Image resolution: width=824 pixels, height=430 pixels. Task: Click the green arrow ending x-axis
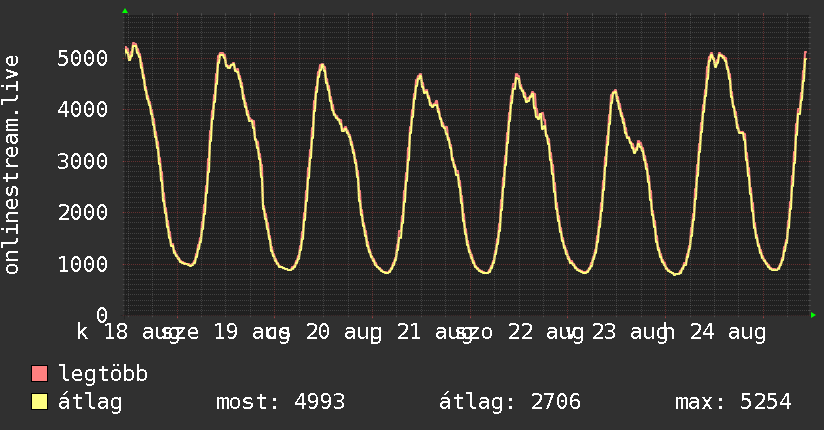pos(813,315)
